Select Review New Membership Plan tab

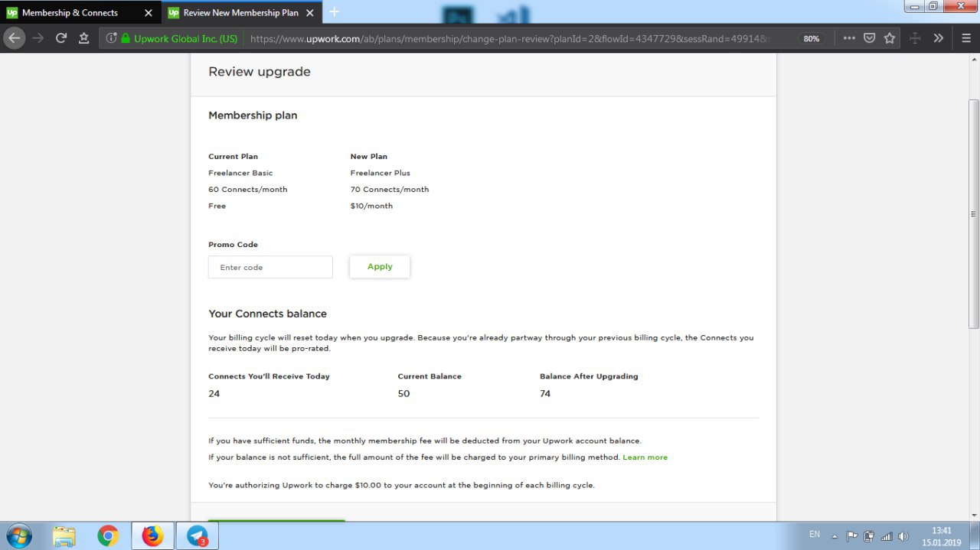click(242, 13)
